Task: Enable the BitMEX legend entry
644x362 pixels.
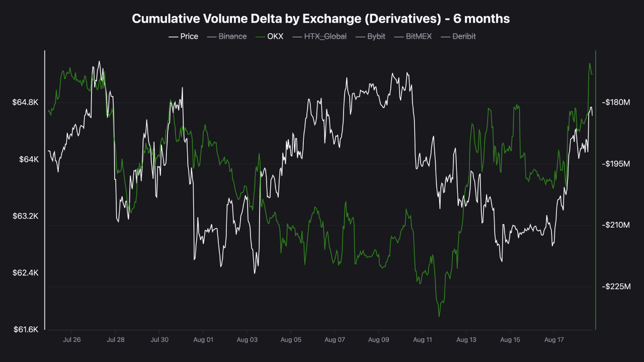Action: tap(413, 36)
